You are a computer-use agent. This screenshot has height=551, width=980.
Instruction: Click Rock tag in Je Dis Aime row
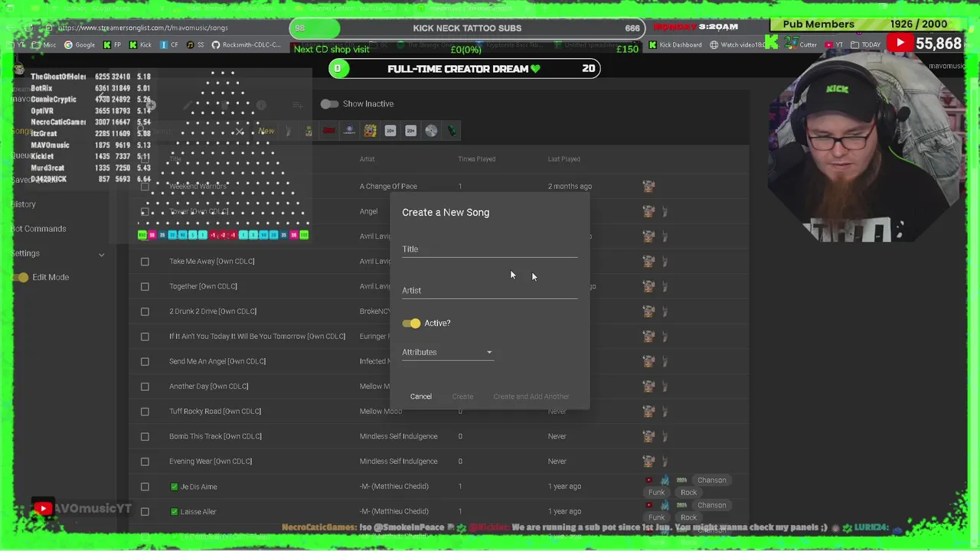click(x=688, y=493)
